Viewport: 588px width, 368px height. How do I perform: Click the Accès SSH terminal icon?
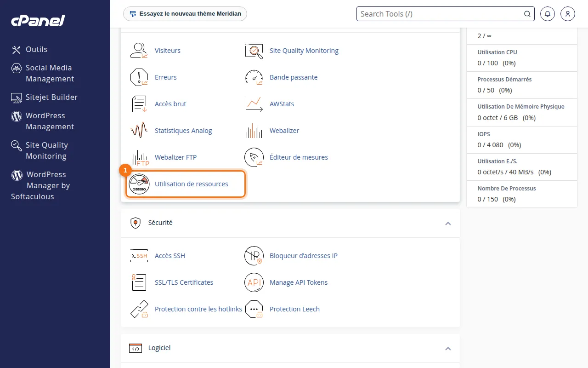click(x=139, y=256)
